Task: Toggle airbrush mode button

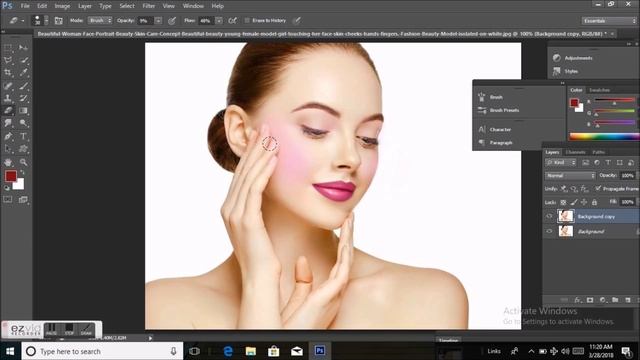Action: click(232, 20)
